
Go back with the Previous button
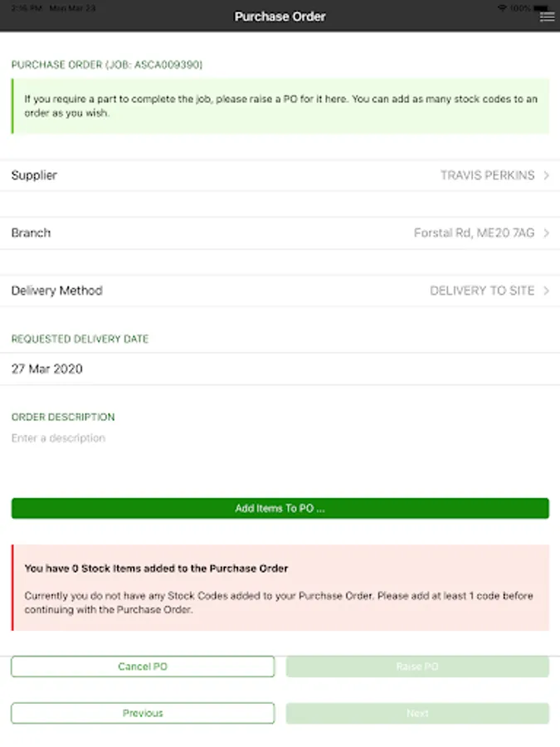point(143,713)
